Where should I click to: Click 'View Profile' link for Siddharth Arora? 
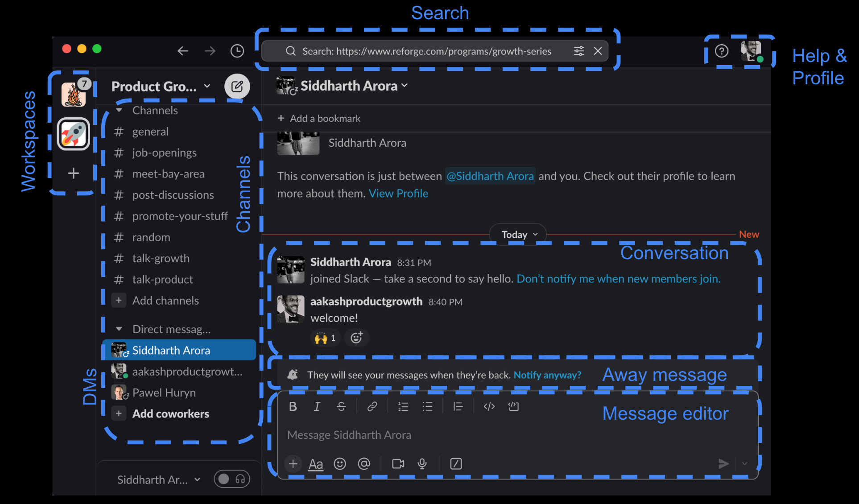(399, 193)
